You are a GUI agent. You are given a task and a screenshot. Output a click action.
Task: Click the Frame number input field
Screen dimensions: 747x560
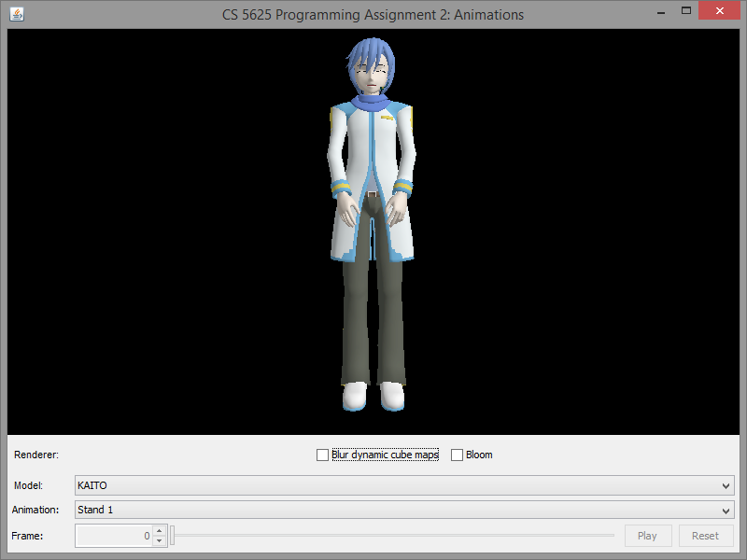tap(113, 536)
